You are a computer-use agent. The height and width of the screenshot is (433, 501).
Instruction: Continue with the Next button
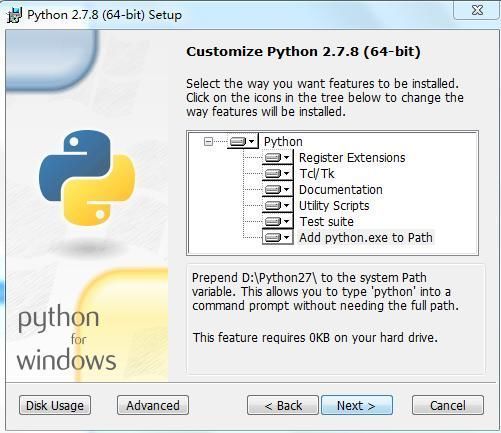pyautogui.click(x=357, y=405)
